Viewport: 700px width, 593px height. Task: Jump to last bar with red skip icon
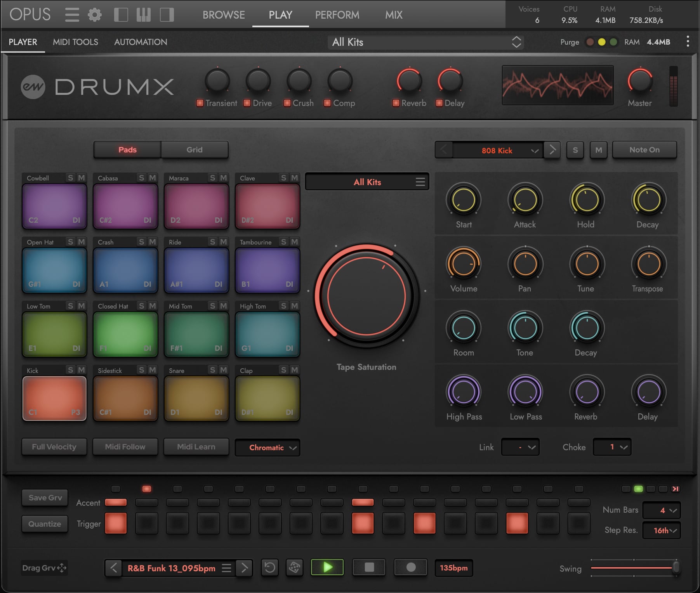point(676,489)
